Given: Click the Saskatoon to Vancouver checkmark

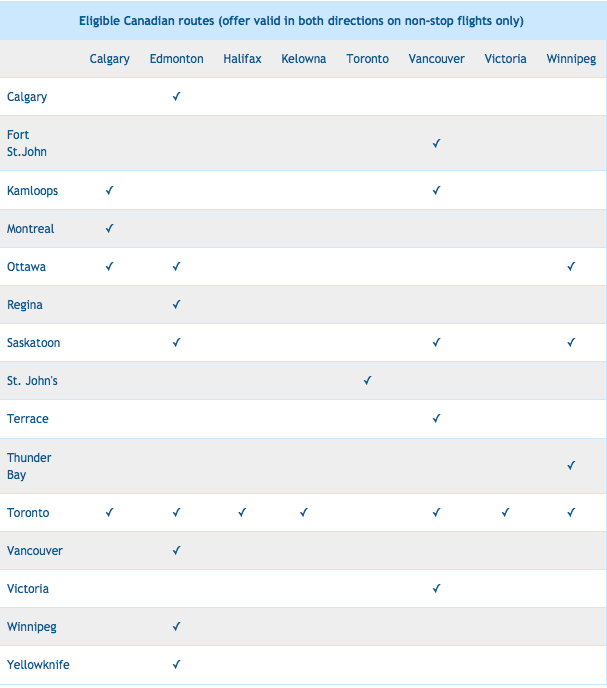Looking at the screenshot, I should [436, 342].
